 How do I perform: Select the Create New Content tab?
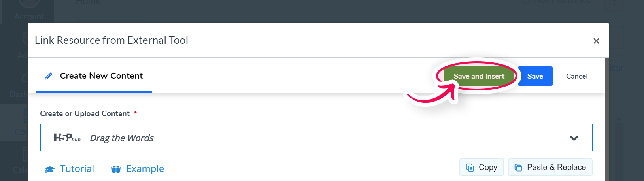tap(94, 76)
